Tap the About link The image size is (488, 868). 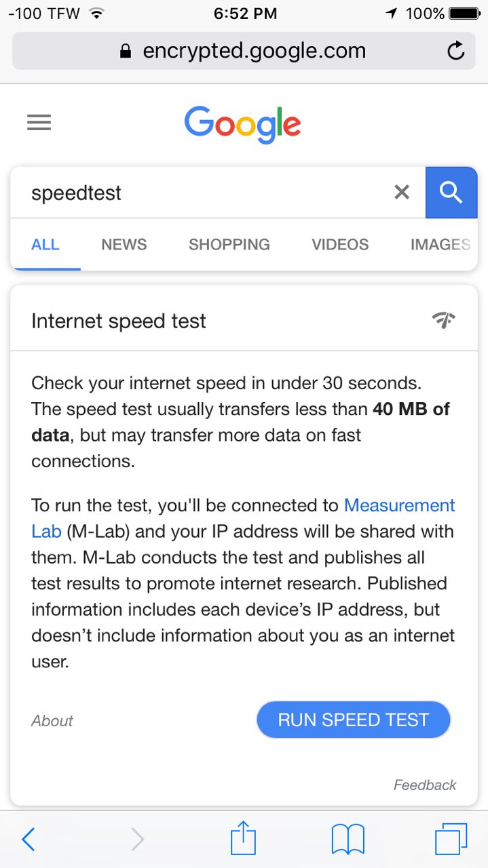click(52, 721)
